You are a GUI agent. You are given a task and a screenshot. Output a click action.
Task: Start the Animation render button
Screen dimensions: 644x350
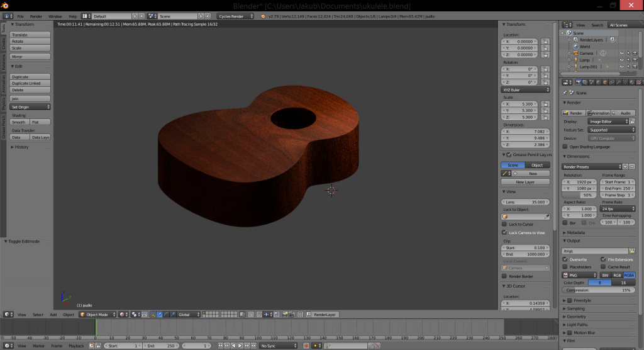[597, 113]
